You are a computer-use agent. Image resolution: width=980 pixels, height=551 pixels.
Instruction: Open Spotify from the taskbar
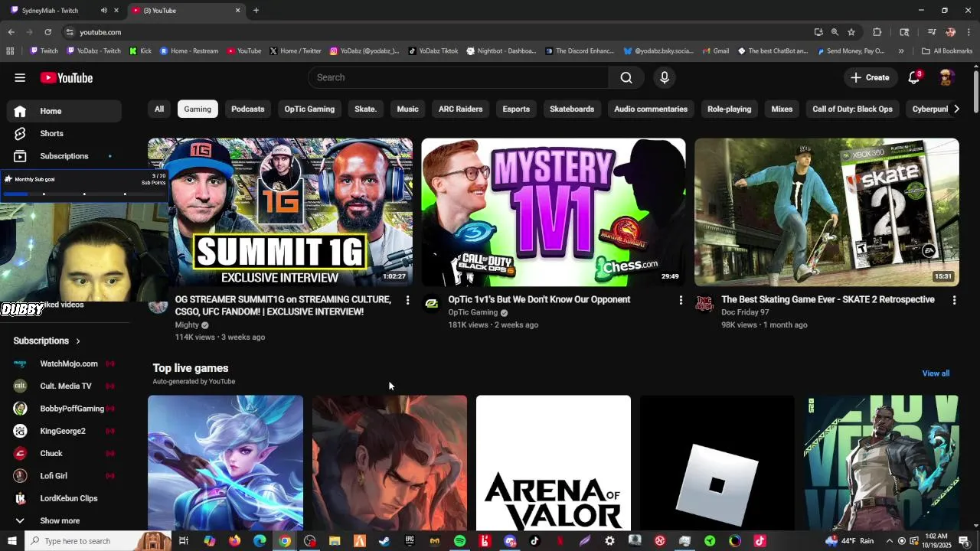459,541
